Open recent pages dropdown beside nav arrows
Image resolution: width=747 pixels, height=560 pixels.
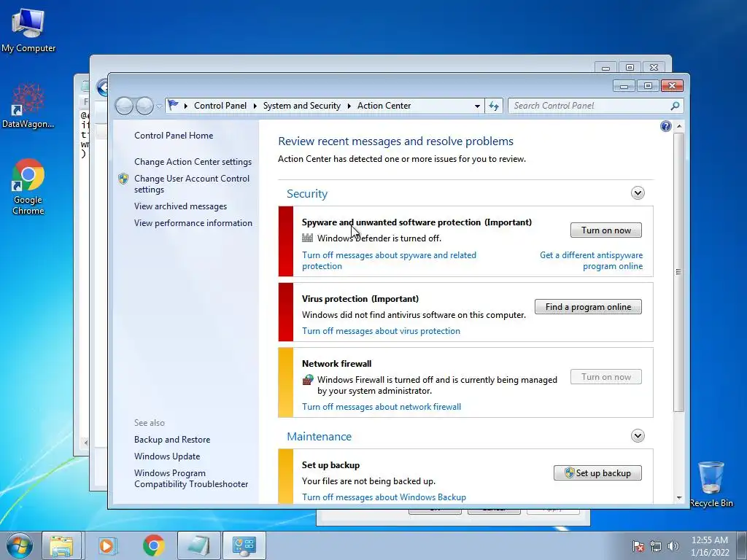pos(158,106)
